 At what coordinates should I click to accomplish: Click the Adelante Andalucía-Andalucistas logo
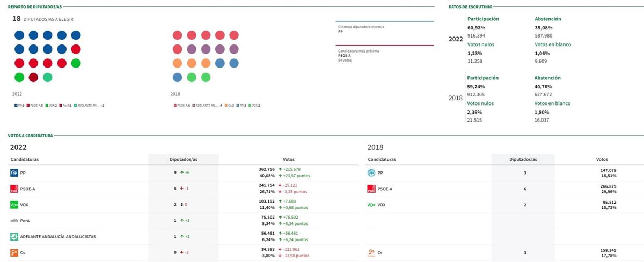click(x=14, y=236)
